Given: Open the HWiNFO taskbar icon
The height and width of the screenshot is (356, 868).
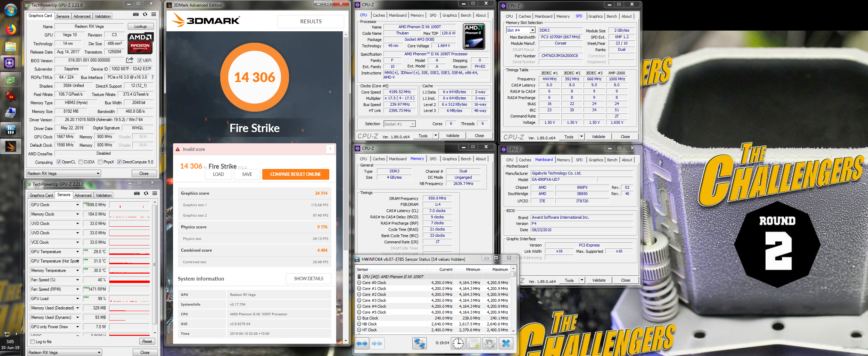Looking at the screenshot, I should coord(10,130).
